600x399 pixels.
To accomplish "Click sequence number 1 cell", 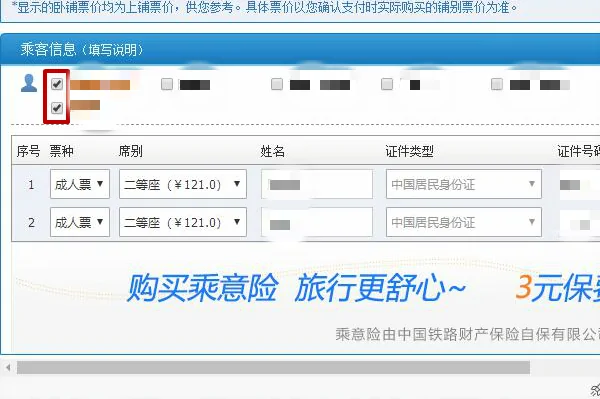I will (31, 185).
